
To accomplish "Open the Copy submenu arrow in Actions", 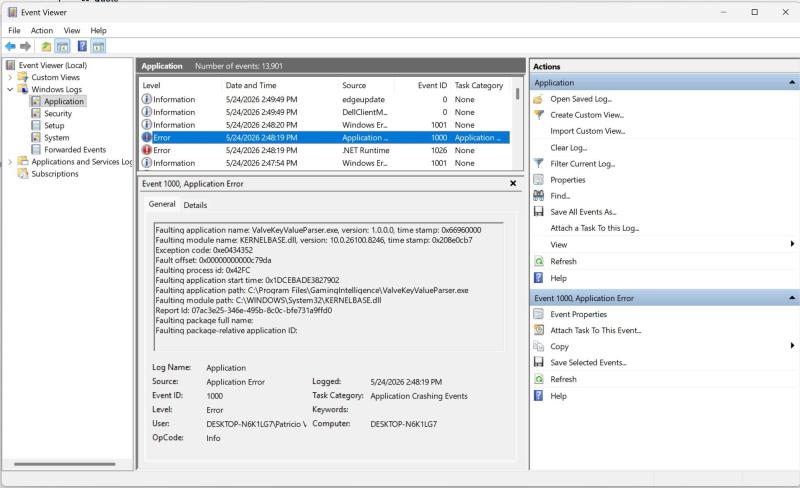I will point(792,346).
